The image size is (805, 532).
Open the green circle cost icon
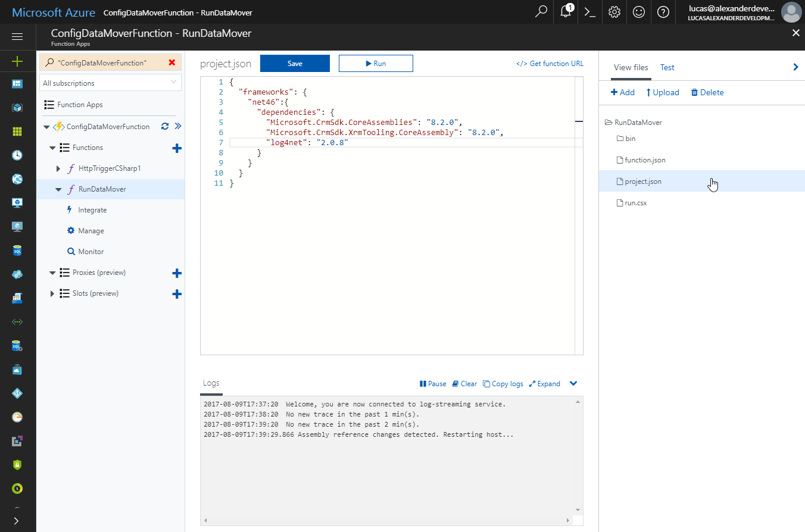coord(17,489)
